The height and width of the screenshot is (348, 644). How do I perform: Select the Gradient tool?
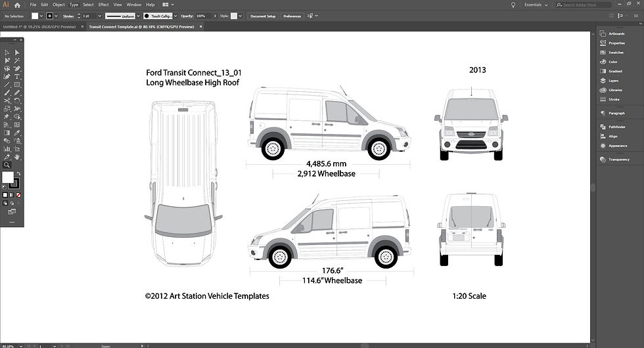pos(7,133)
